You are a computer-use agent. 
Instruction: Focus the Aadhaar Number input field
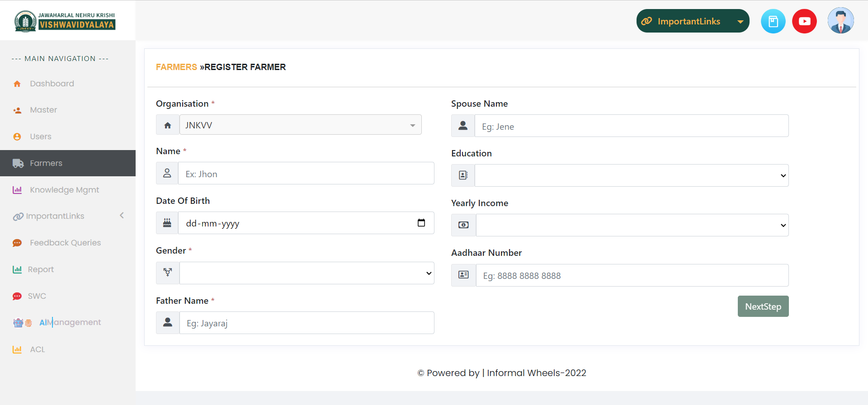(x=632, y=275)
